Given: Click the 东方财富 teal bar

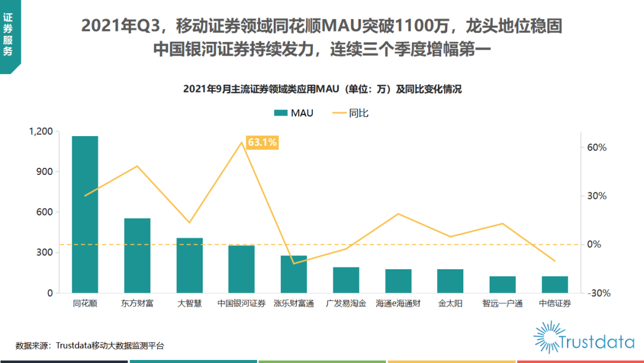Looking at the screenshot, I should point(137,256).
